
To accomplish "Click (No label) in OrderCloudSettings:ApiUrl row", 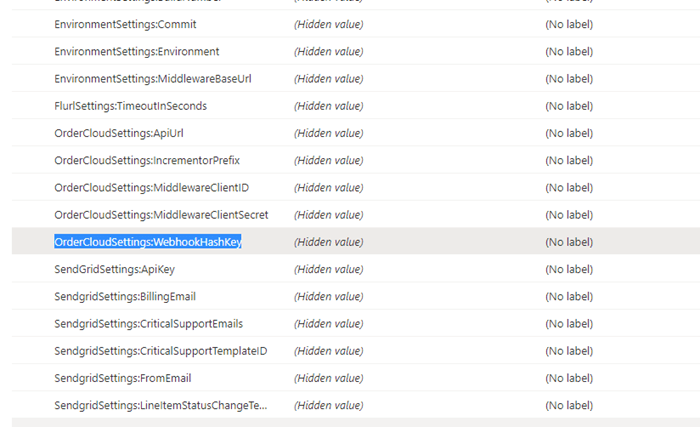I will 569,133.
